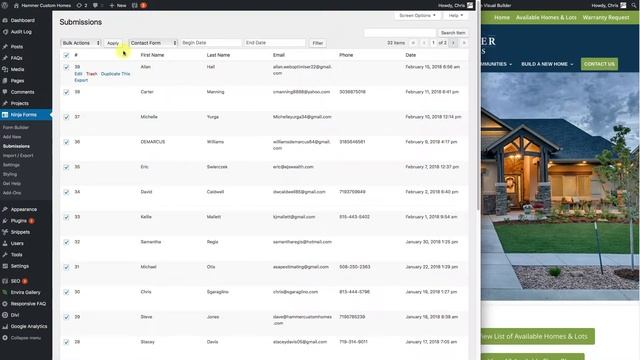
Task: Expand the Screen Options panel
Action: point(417,16)
